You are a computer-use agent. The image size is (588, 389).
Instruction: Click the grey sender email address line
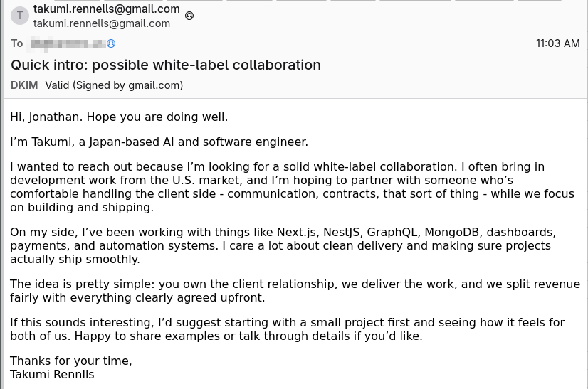[x=102, y=23]
